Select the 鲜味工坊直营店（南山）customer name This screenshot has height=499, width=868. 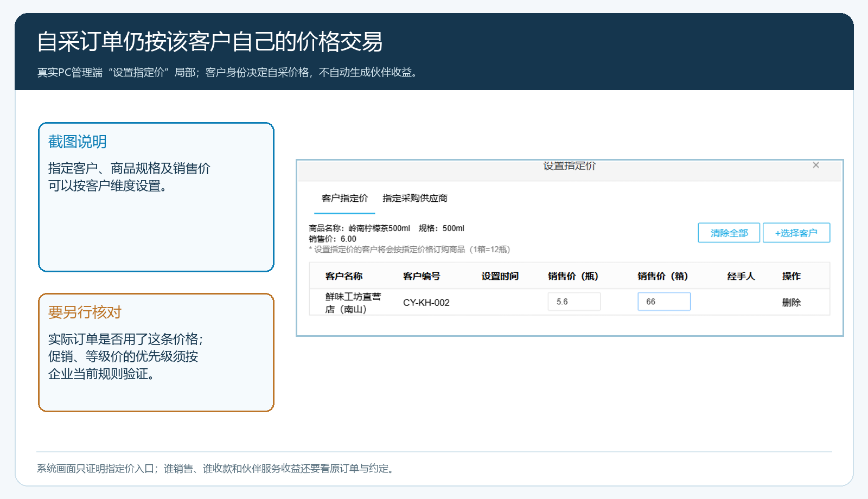coord(353,303)
